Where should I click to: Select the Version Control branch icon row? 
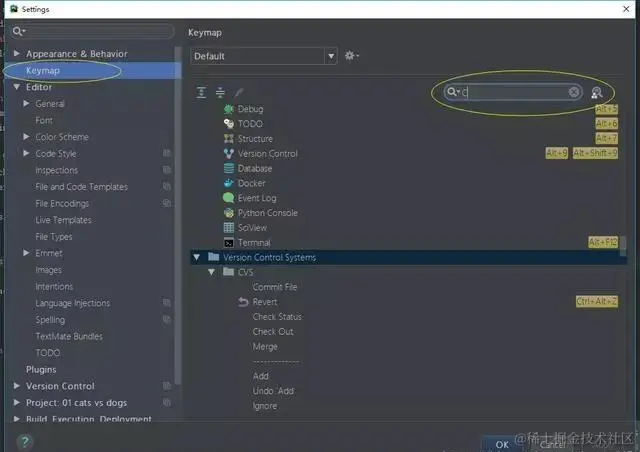click(261, 154)
